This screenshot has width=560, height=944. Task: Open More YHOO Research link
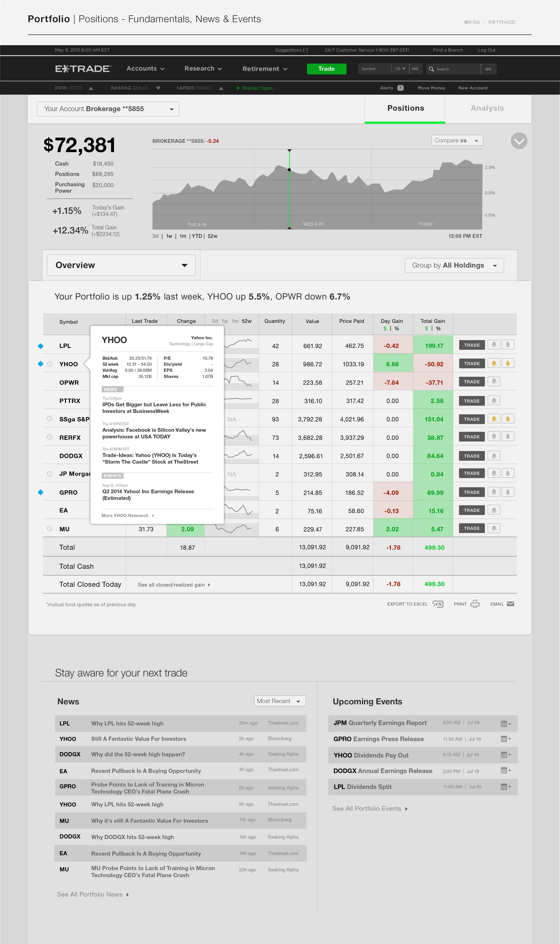(x=127, y=516)
